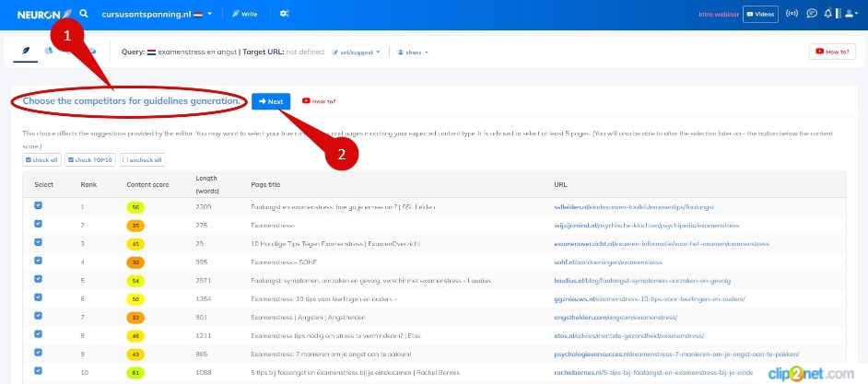The width and height of the screenshot is (868, 384).
Task: Toggle checkbox for rank 5 Laudius page
Action: pos(38,280)
